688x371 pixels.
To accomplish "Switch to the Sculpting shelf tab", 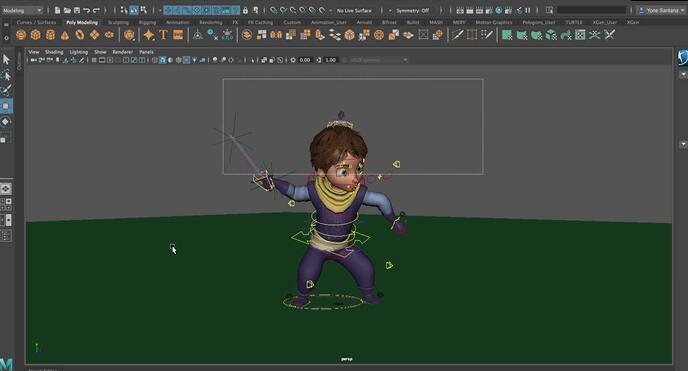I will click(x=118, y=22).
